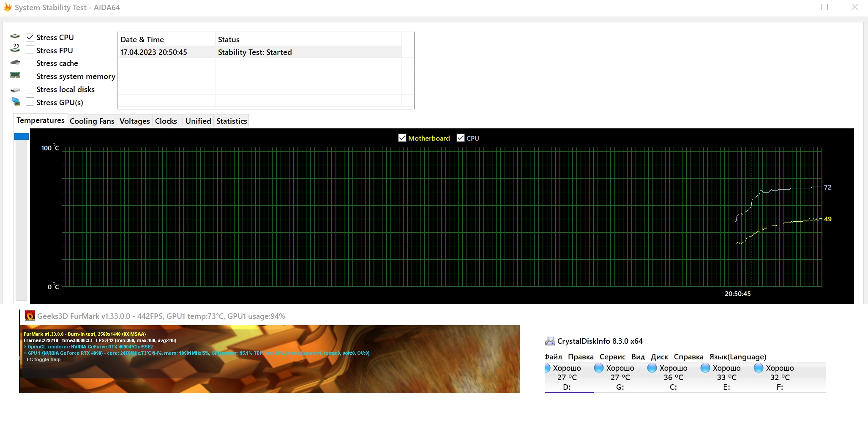
Task: Click the AIDA64 flame icon in title bar
Action: coord(8,7)
